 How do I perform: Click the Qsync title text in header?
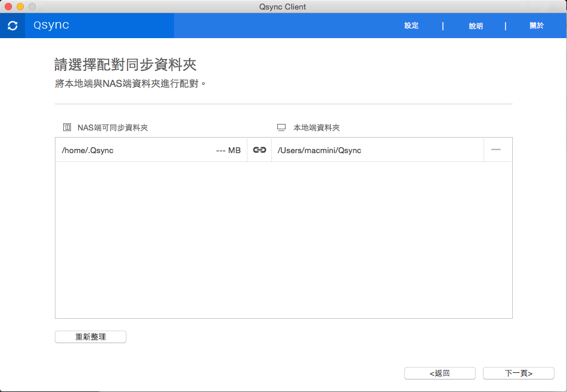click(x=51, y=25)
